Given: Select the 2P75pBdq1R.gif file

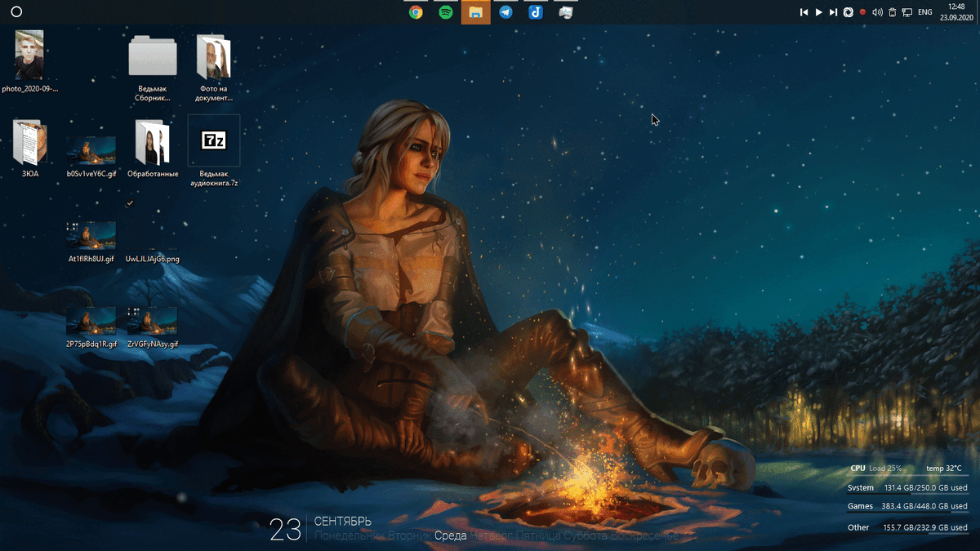Looking at the screenshot, I should click(91, 327).
